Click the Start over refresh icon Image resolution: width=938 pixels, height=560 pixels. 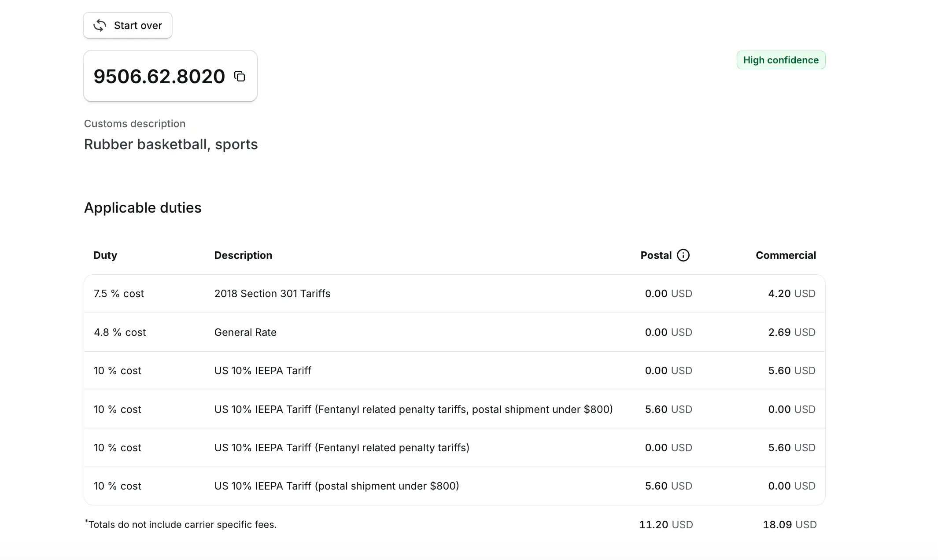100,26
